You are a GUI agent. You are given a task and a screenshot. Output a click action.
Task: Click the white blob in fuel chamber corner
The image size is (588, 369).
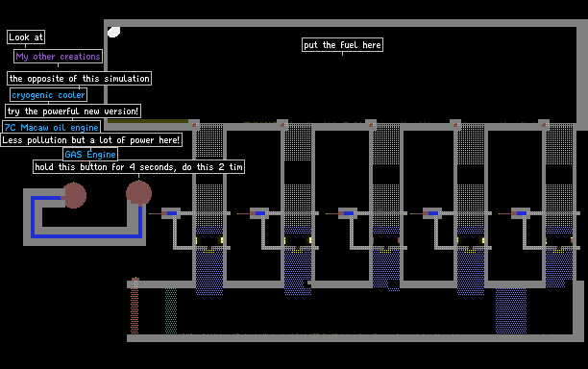coord(113,32)
